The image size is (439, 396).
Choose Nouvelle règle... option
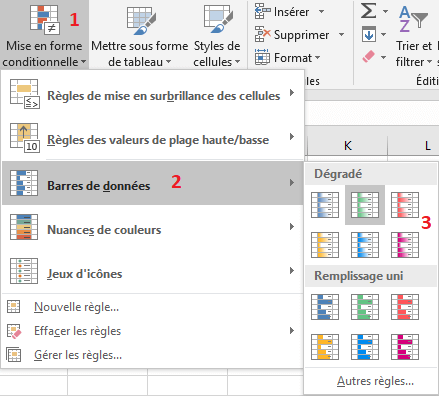click(153, 307)
